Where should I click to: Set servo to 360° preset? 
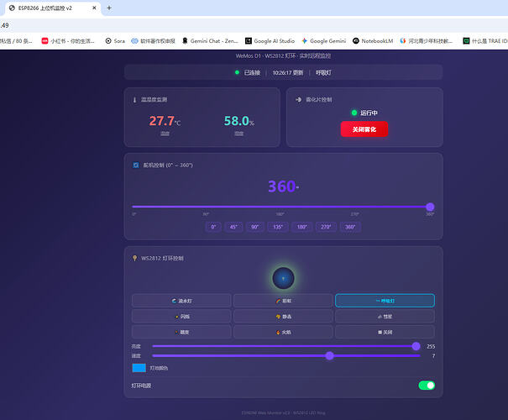click(350, 227)
